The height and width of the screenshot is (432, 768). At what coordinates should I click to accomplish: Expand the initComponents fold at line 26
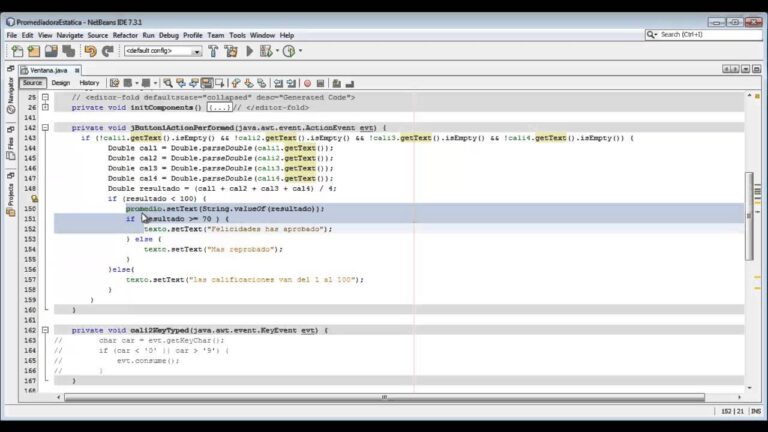45,107
